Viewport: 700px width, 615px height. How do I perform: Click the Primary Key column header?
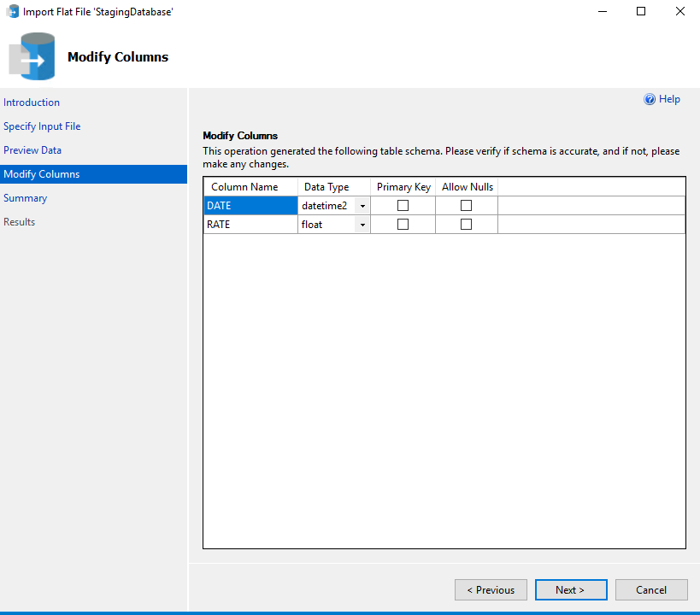pos(403,187)
